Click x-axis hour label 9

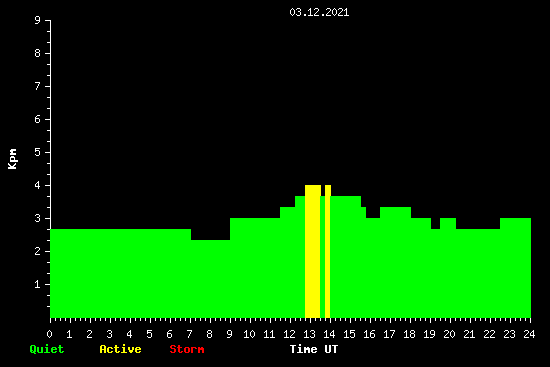point(229,334)
